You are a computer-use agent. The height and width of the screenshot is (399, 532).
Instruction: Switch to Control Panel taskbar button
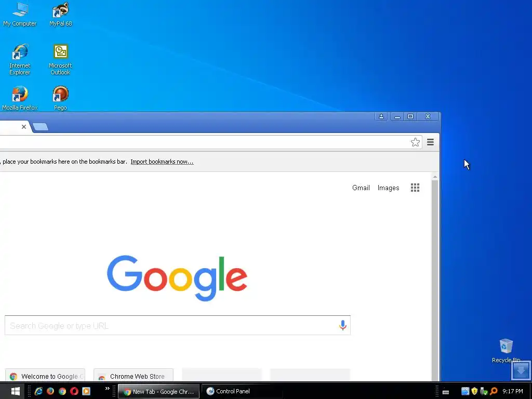tap(242, 391)
